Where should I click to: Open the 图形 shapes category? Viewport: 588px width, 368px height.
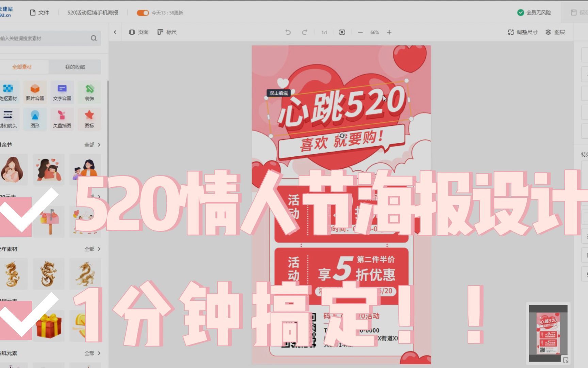[35, 119]
